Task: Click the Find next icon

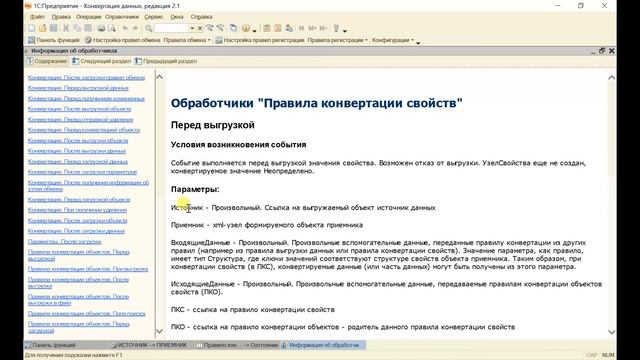Action: click(x=210, y=28)
